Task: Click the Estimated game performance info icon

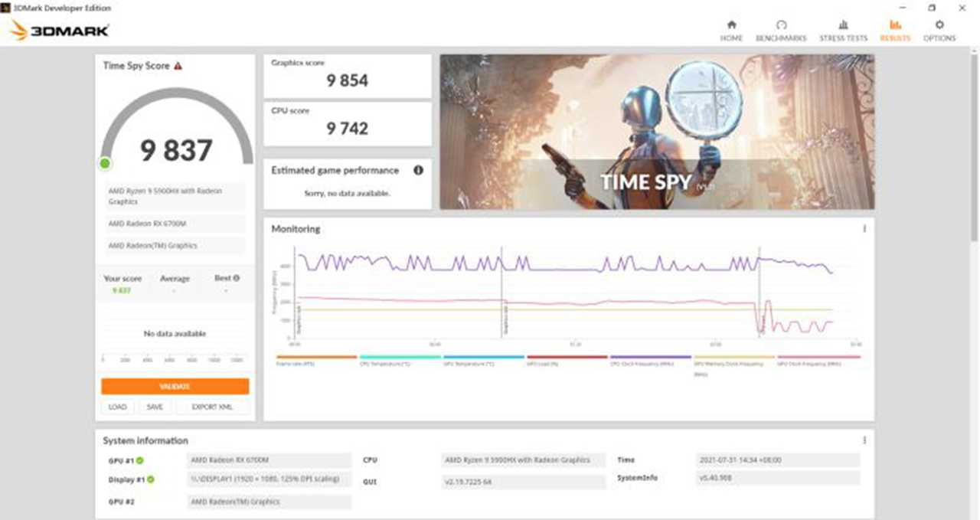Action: (x=418, y=170)
